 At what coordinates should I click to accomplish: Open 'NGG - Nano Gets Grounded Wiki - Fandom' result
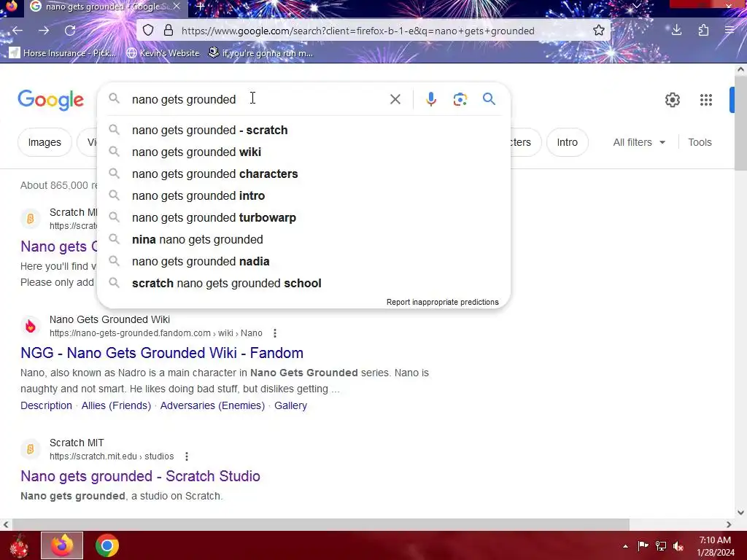162,353
